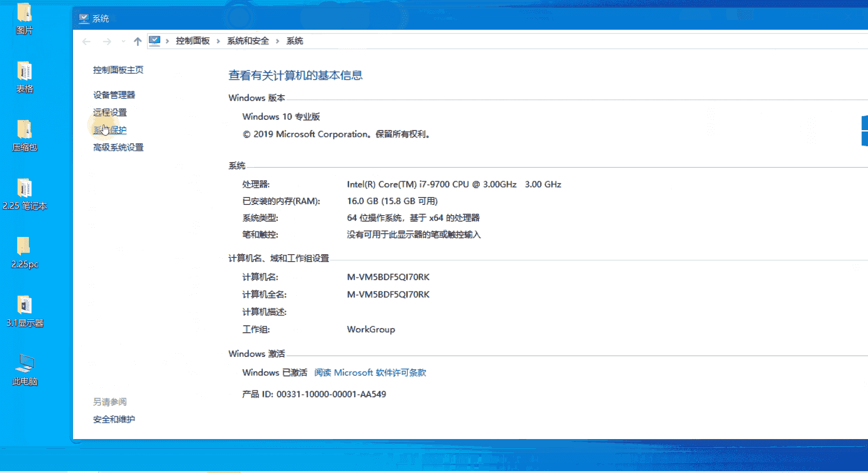Click computer name M-VM5BDF5QI70RK beside 计算机名
This screenshot has height=473, width=868.
pos(388,277)
